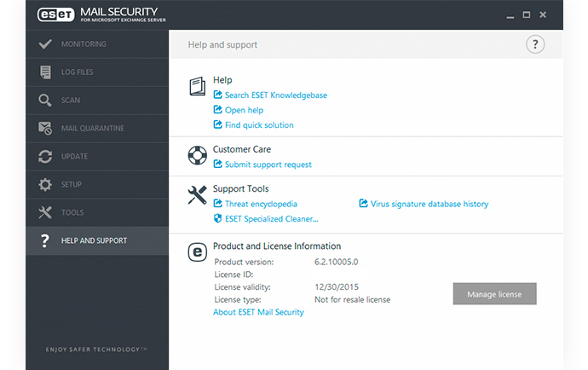Click the Help and Support question mark icon in sidebar

(x=45, y=240)
